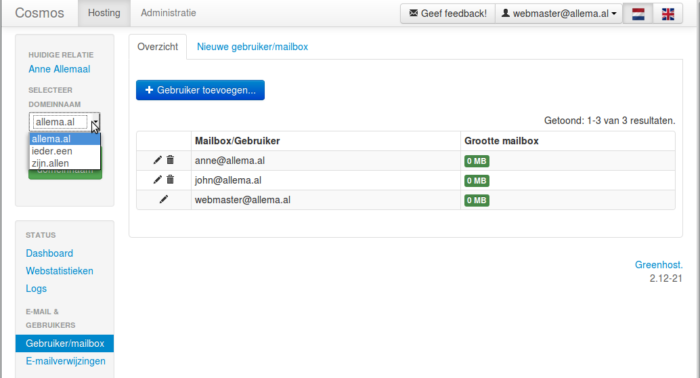Open the Dashboard link
Screen dimensions: 700x378
[49, 253]
